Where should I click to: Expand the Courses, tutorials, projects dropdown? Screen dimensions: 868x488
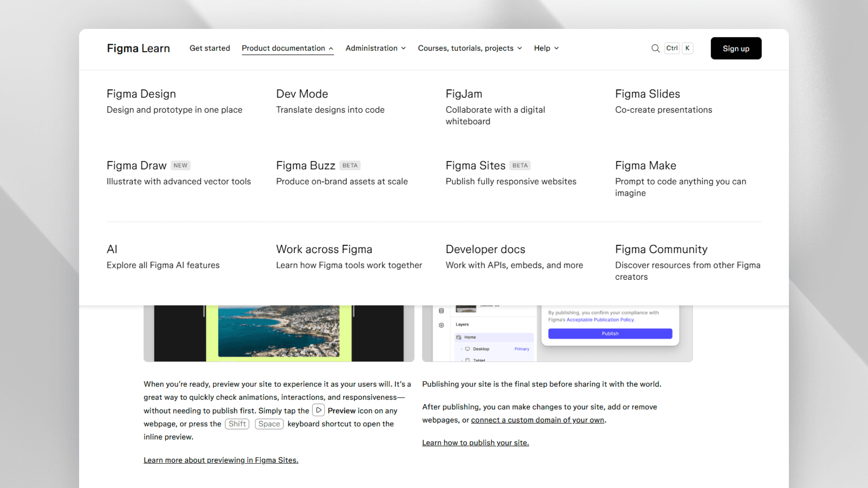pos(469,48)
